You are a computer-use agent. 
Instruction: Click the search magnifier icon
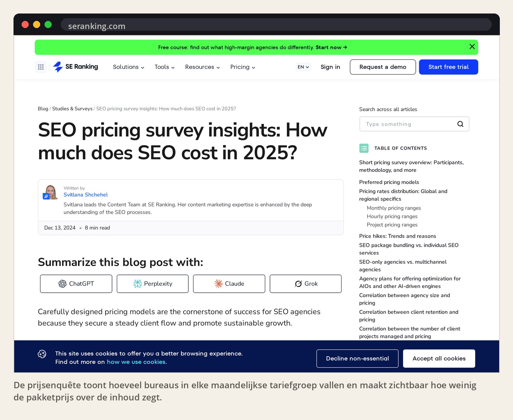coord(460,124)
